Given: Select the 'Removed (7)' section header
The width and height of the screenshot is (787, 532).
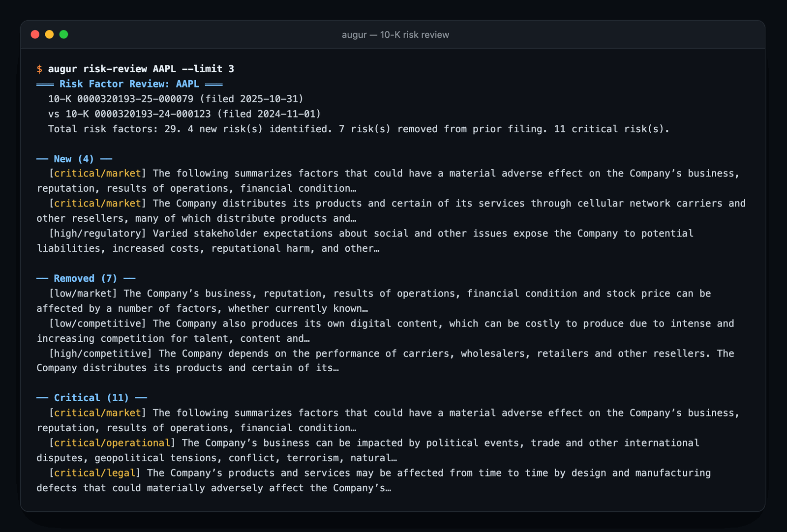Looking at the screenshot, I should tap(86, 278).
